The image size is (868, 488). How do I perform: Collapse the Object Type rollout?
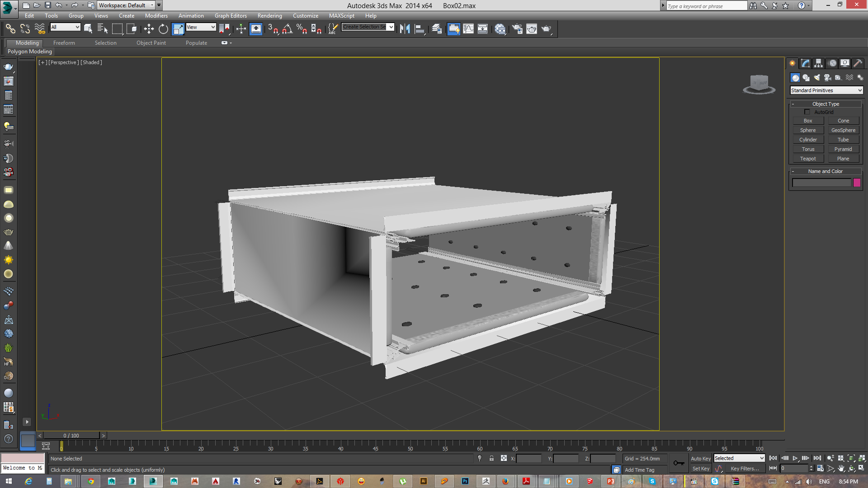(825, 104)
